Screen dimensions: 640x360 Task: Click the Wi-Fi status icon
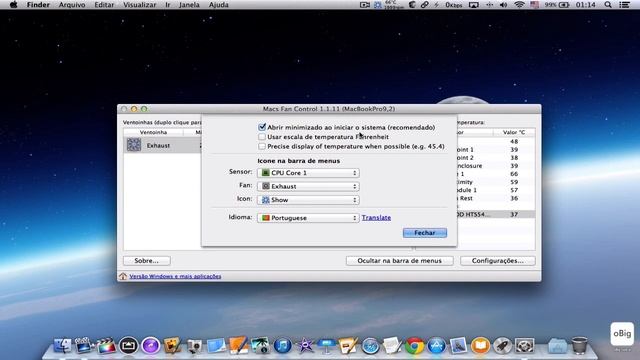pyautogui.click(x=519, y=5)
